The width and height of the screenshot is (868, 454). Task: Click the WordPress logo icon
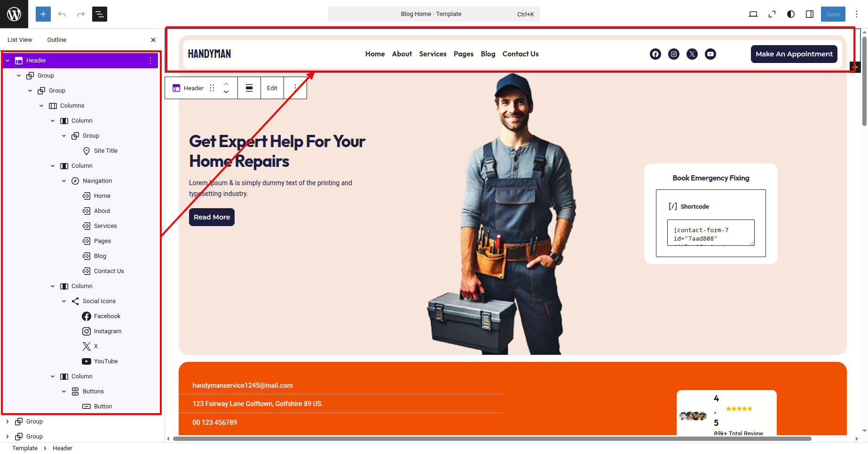[x=14, y=14]
